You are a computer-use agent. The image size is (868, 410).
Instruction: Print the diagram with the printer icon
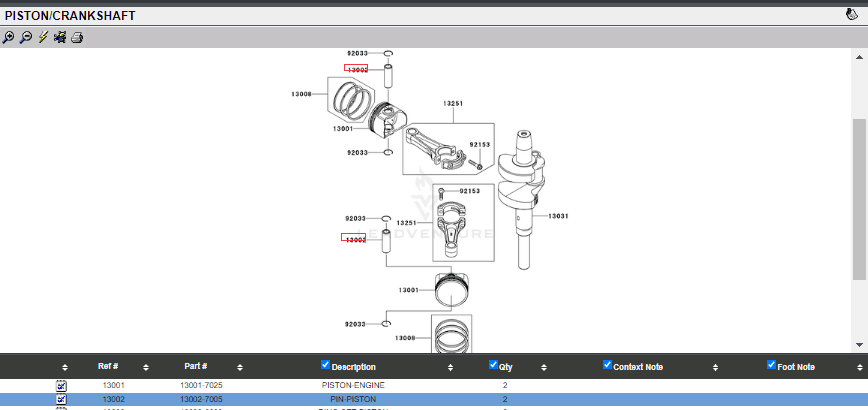click(x=77, y=38)
